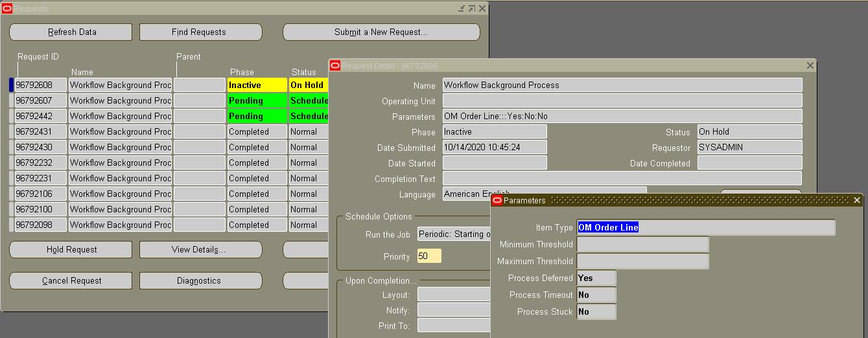Click Pending phase of request 96792607
The width and height of the screenshot is (868, 338).
pyautogui.click(x=257, y=100)
